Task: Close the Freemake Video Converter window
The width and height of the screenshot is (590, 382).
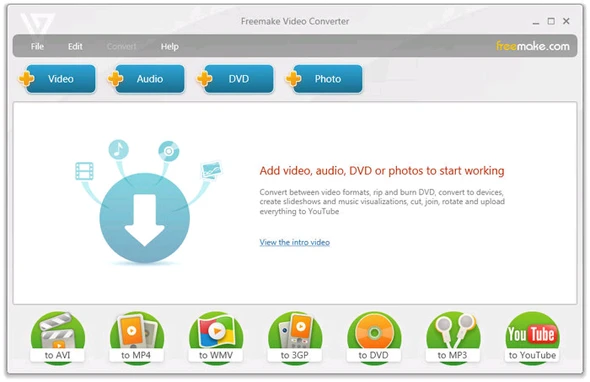Action: [566, 21]
